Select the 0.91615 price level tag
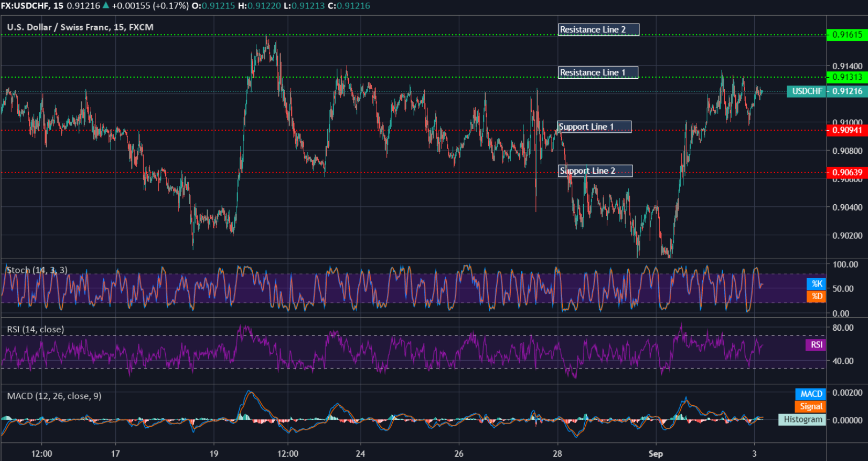This screenshot has height=461, width=868. [x=847, y=35]
